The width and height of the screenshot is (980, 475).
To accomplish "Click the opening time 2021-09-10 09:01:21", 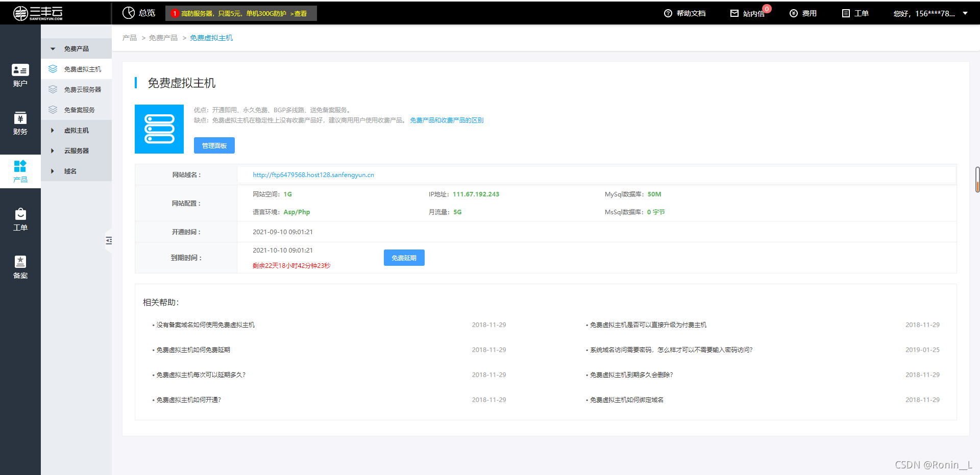I will 283,232.
